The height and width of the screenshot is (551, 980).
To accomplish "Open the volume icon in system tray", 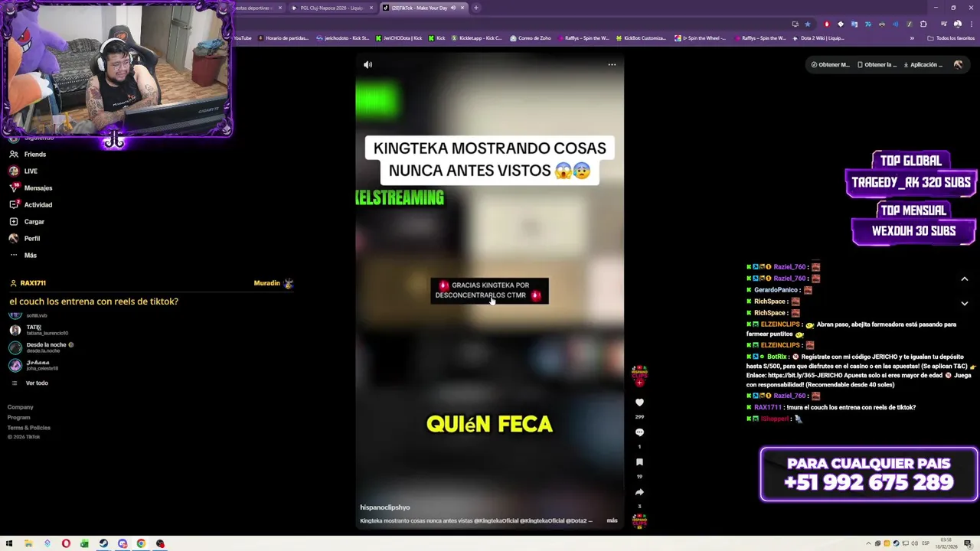I will tap(914, 543).
